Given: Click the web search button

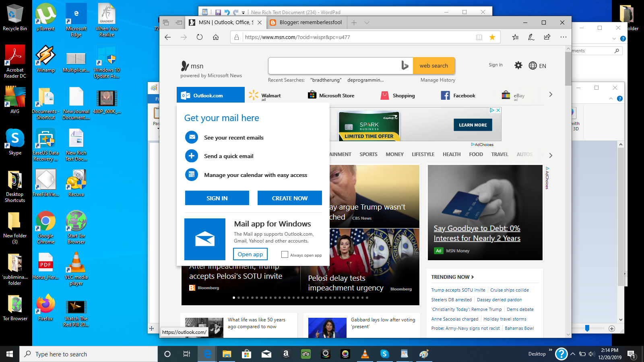Looking at the screenshot, I should pyautogui.click(x=434, y=66).
